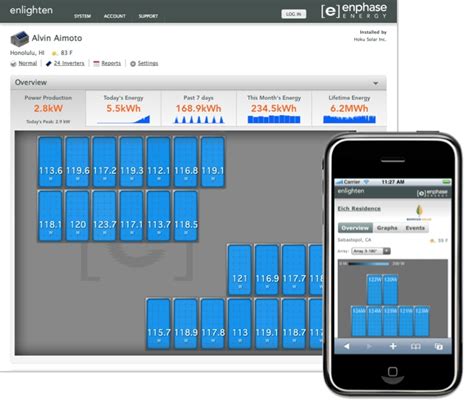Screen dimensions: 474x408
Task: Tap the tabs icon in phone toolbar
Action: pos(439,347)
